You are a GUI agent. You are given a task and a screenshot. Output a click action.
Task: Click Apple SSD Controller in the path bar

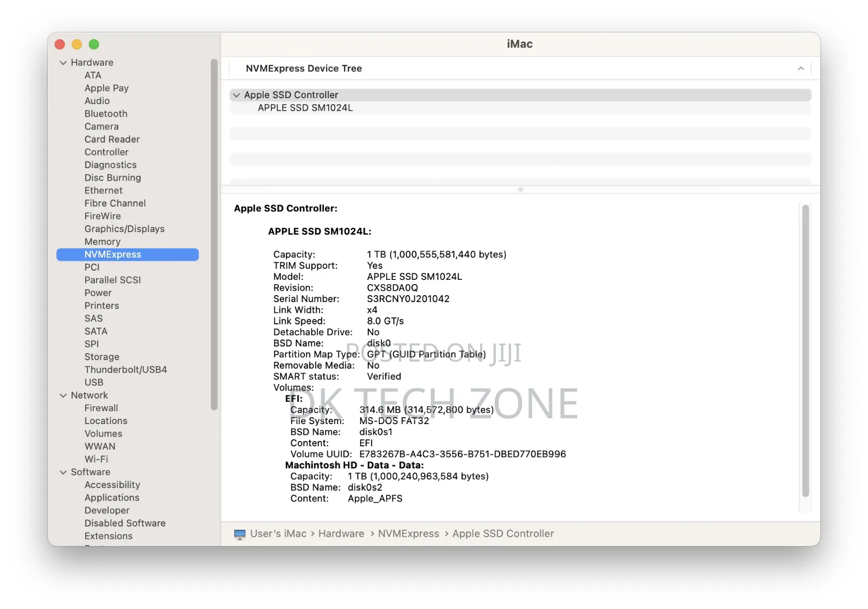click(x=503, y=534)
